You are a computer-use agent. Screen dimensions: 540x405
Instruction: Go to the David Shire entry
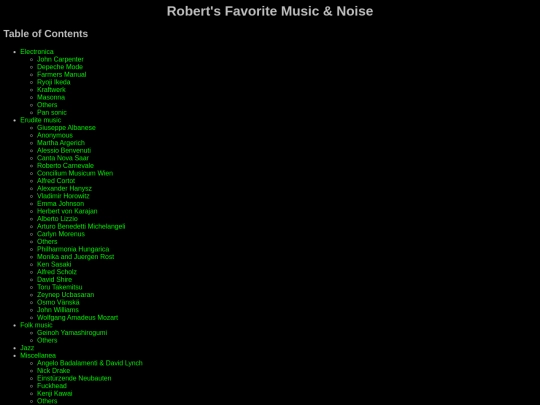click(x=54, y=279)
